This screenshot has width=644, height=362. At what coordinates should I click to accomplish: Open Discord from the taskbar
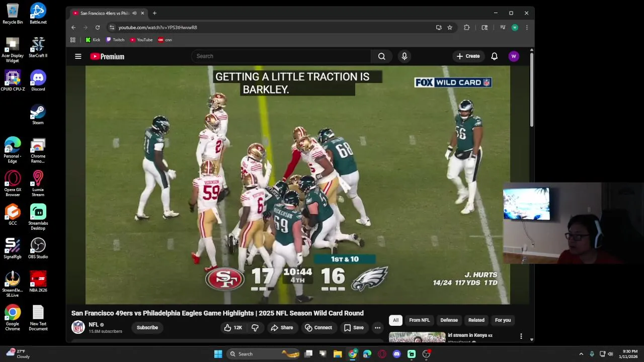(396, 354)
